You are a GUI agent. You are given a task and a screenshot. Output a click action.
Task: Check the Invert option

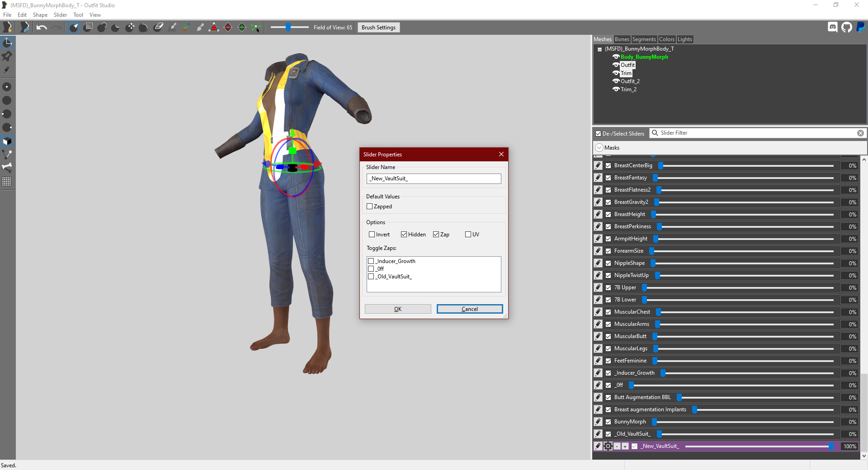[372, 235]
